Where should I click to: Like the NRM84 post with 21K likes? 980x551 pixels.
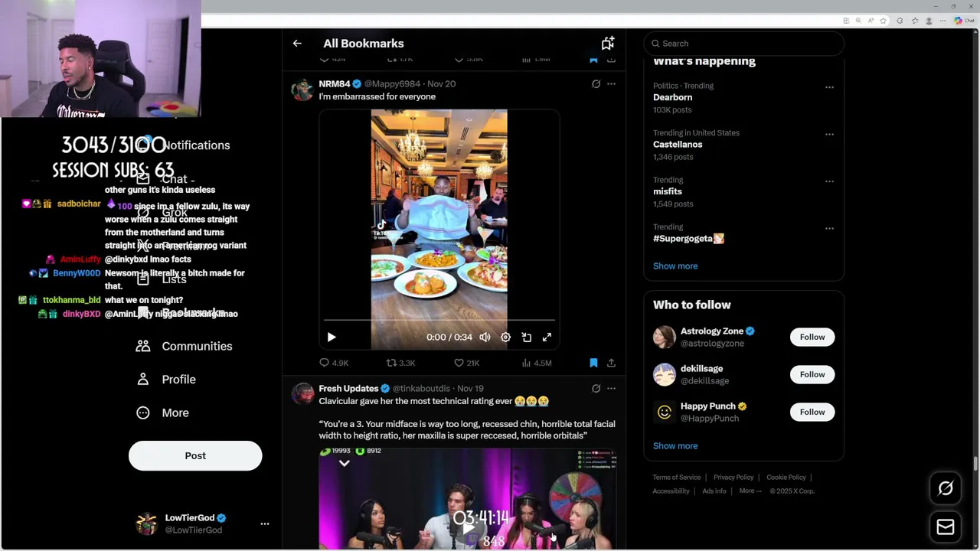[x=466, y=363]
